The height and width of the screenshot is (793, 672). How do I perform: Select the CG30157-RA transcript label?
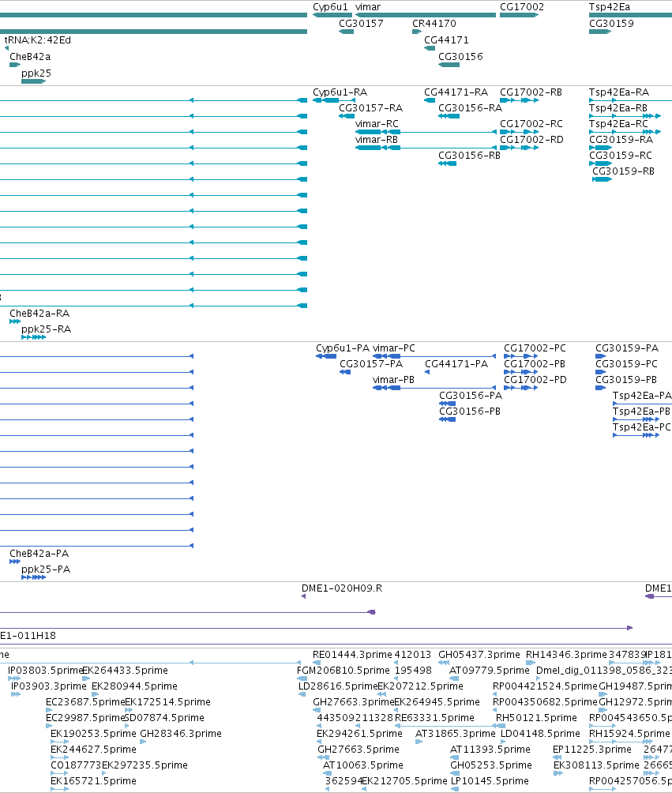pyautogui.click(x=370, y=108)
